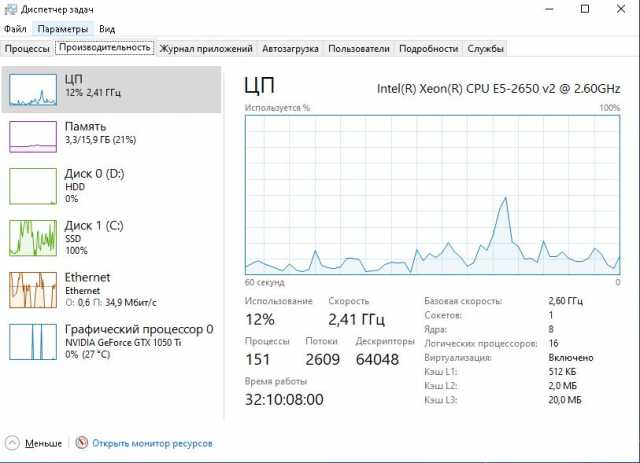Image resolution: width=640 pixels, height=463 pixels.
Task: Select the NVIDIA GPU graph icon
Action: click(x=33, y=341)
